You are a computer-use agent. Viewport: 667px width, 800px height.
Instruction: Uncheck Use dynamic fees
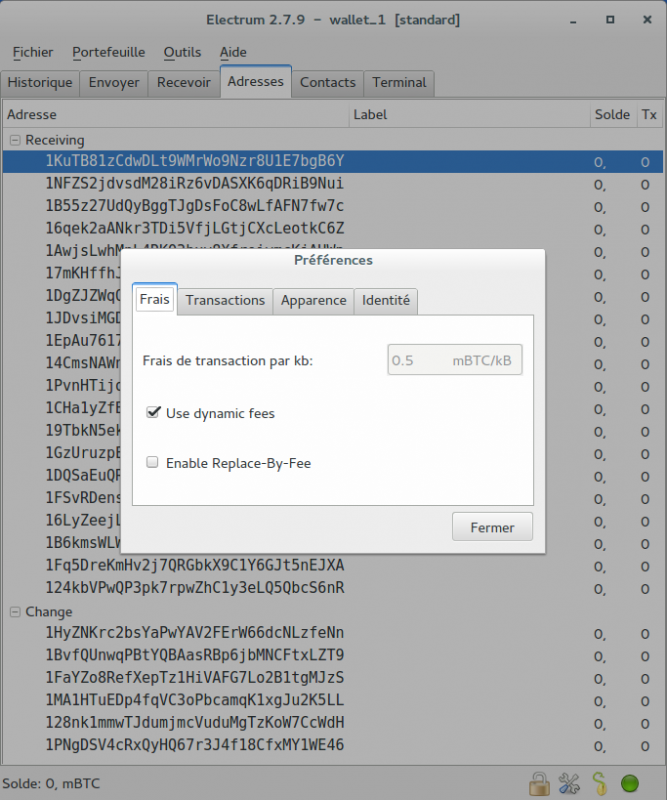coord(153,412)
